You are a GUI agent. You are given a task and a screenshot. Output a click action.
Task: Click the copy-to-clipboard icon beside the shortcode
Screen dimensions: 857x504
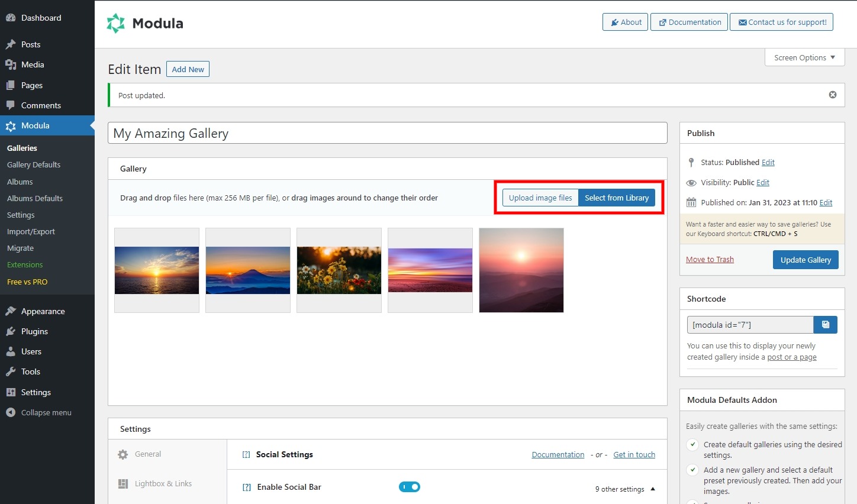(825, 324)
